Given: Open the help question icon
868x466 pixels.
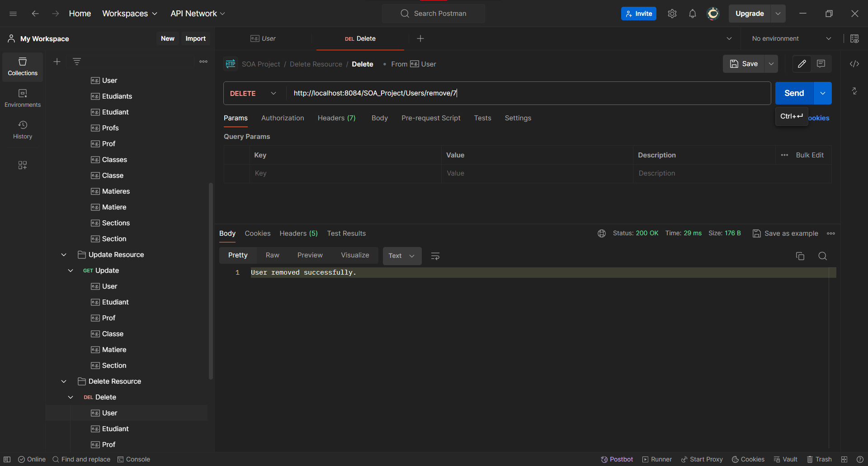Looking at the screenshot, I should [x=860, y=459].
